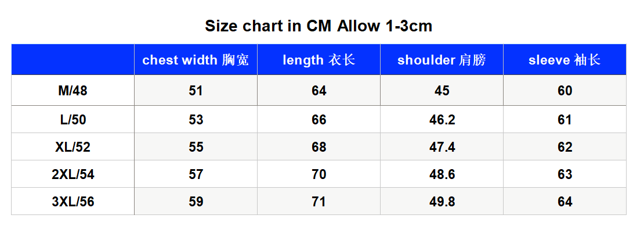The width and height of the screenshot is (644, 229).
Task: Click chest width value 57
Action: (196, 174)
